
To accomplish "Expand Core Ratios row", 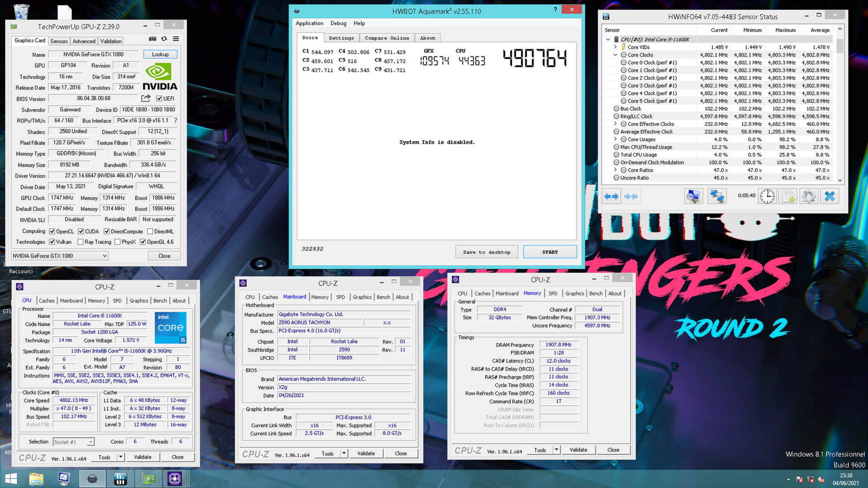I will coord(615,170).
